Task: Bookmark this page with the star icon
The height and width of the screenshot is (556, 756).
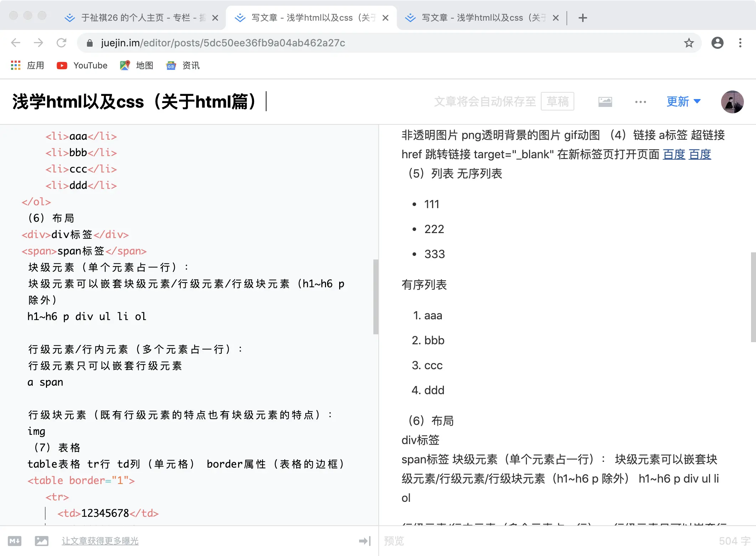Action: (x=689, y=43)
